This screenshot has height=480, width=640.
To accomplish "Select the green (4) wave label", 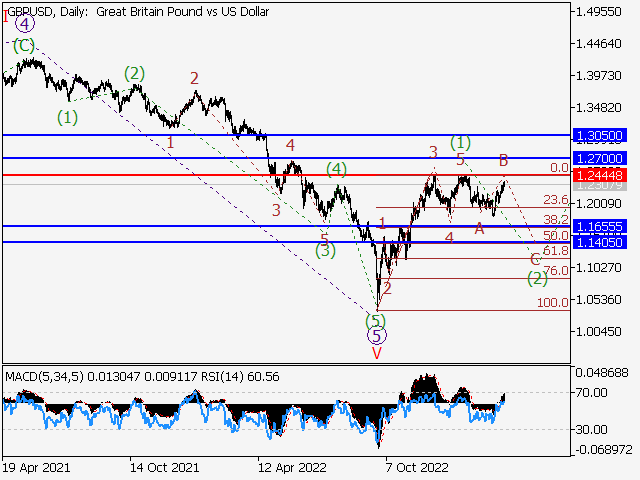I will (x=336, y=169).
